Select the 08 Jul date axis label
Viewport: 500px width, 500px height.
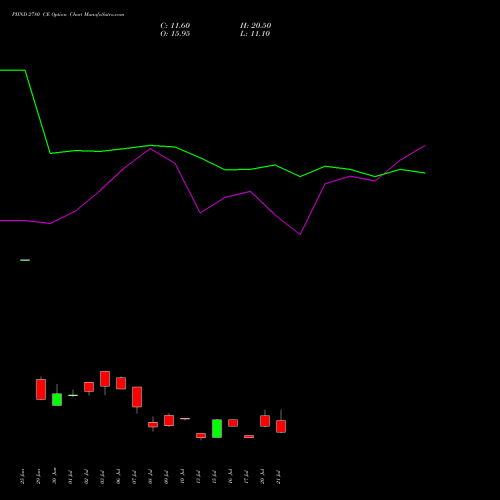(x=150, y=476)
